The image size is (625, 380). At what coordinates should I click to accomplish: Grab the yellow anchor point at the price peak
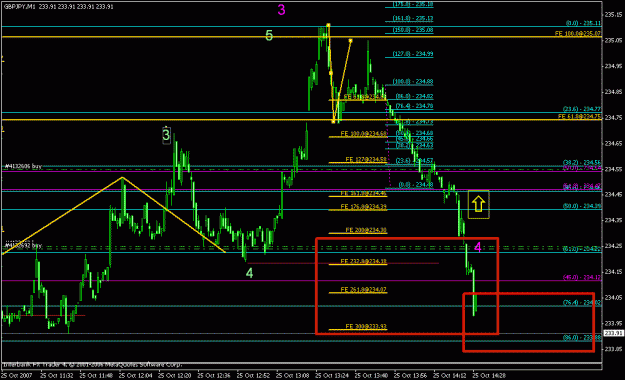pos(328,25)
